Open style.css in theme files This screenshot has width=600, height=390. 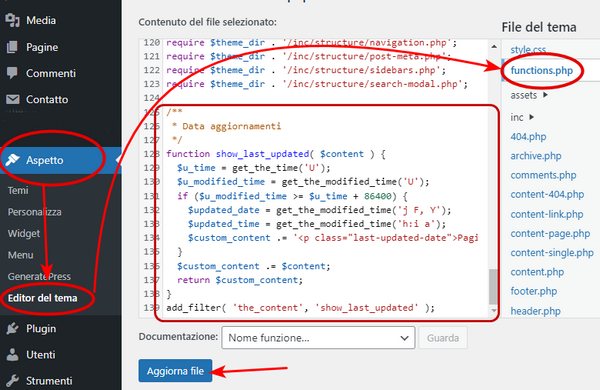(x=528, y=49)
